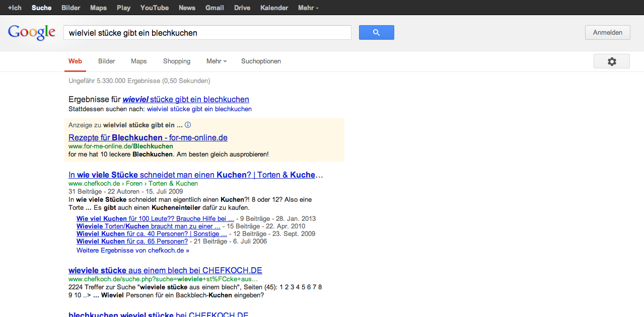Open 'wieviele stücke aus einem blech' result
The image size is (644, 317).
point(165,271)
